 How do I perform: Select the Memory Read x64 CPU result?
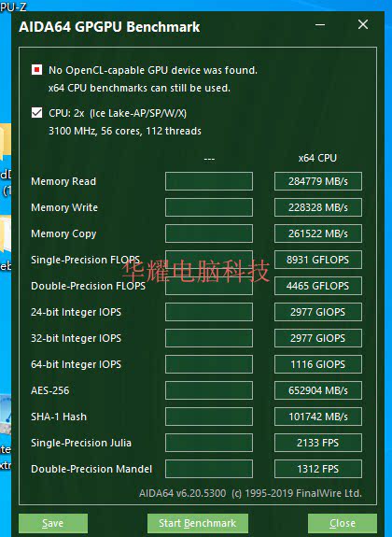(318, 181)
